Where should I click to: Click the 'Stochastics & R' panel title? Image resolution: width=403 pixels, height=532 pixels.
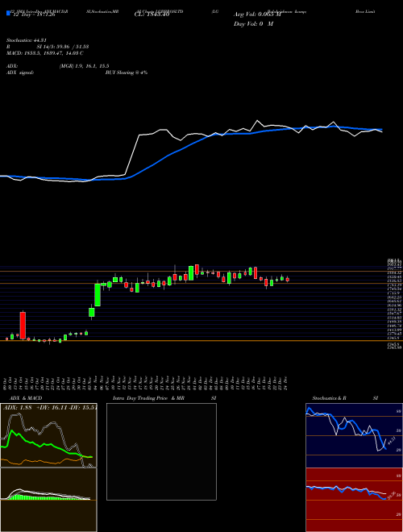[330, 398]
